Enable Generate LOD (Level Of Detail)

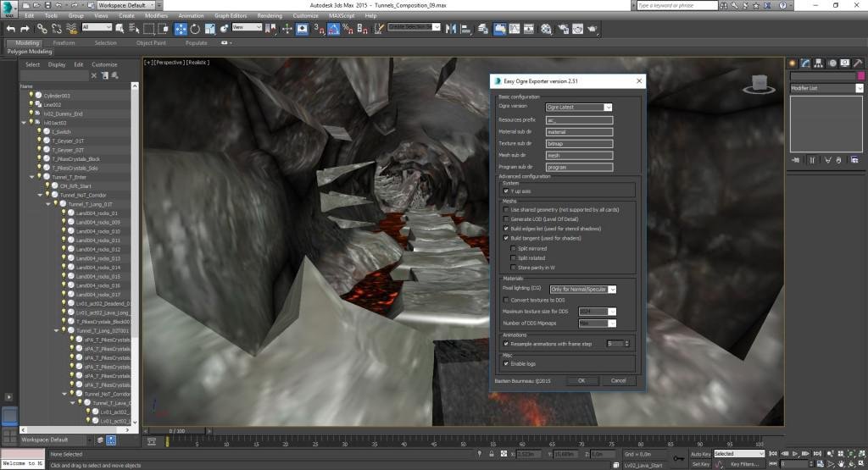click(506, 219)
